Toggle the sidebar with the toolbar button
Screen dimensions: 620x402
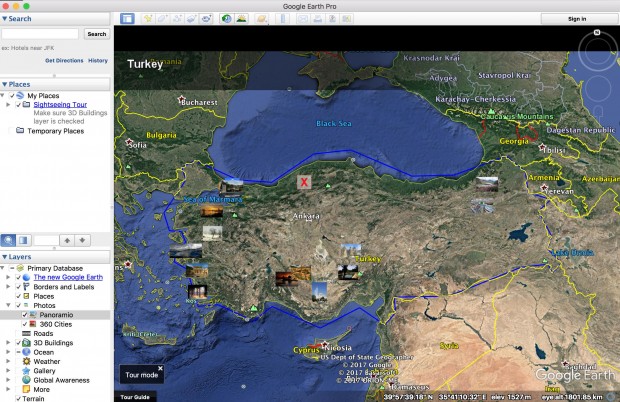tap(127, 19)
